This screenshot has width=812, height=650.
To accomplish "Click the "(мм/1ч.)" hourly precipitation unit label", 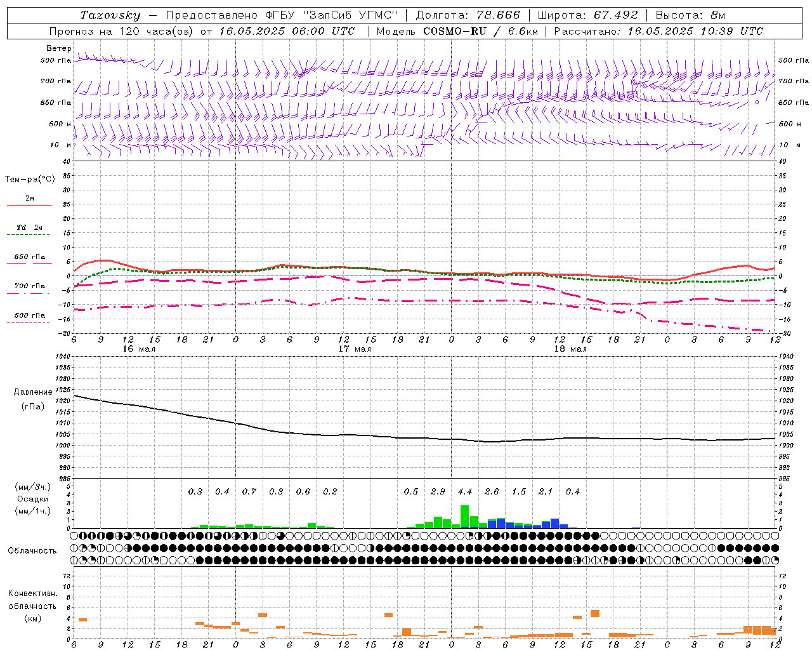I will 33,511.
